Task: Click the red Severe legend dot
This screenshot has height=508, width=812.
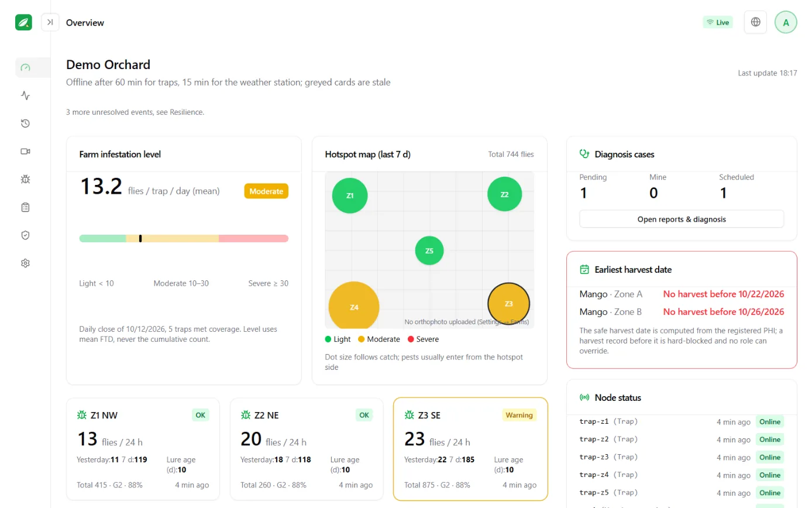Action: pos(410,339)
